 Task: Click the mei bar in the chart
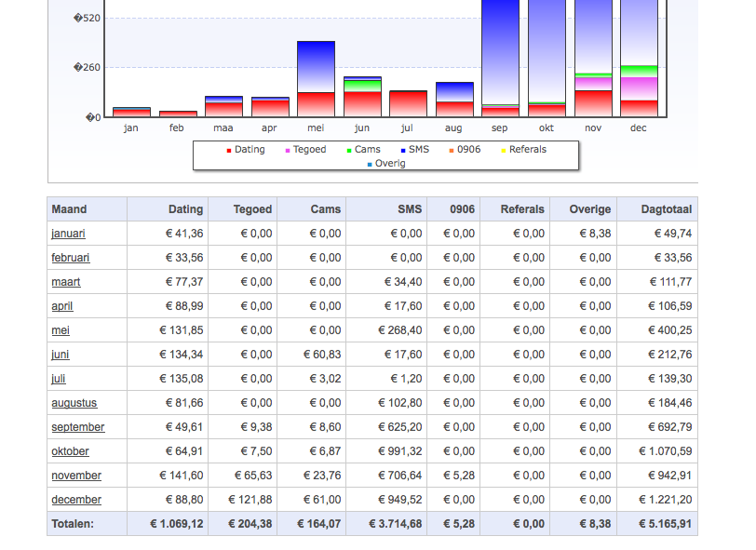316,79
